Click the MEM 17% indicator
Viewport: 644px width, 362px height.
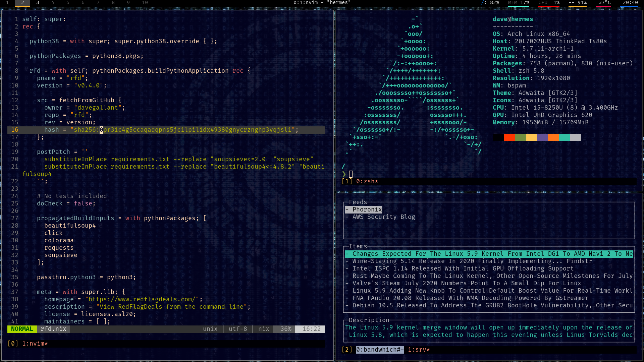click(x=519, y=3)
